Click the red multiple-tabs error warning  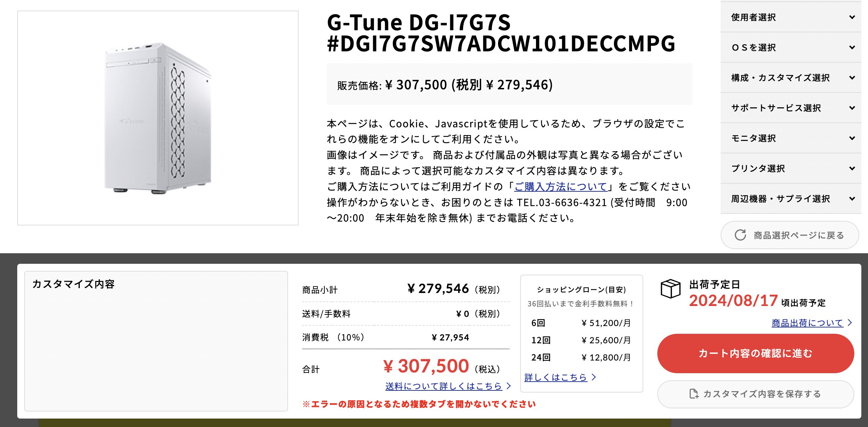pyautogui.click(x=419, y=404)
